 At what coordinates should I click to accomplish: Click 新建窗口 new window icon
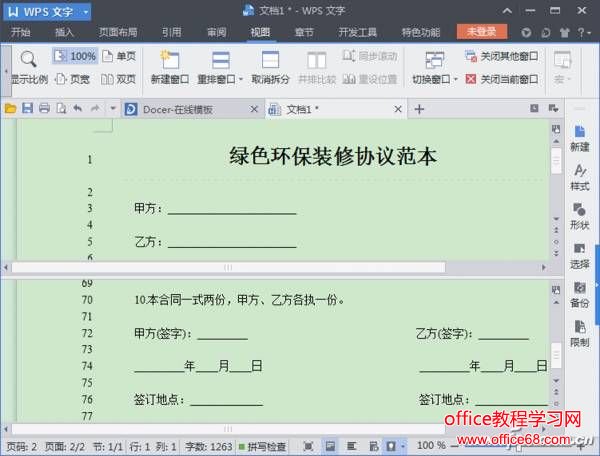click(170, 60)
